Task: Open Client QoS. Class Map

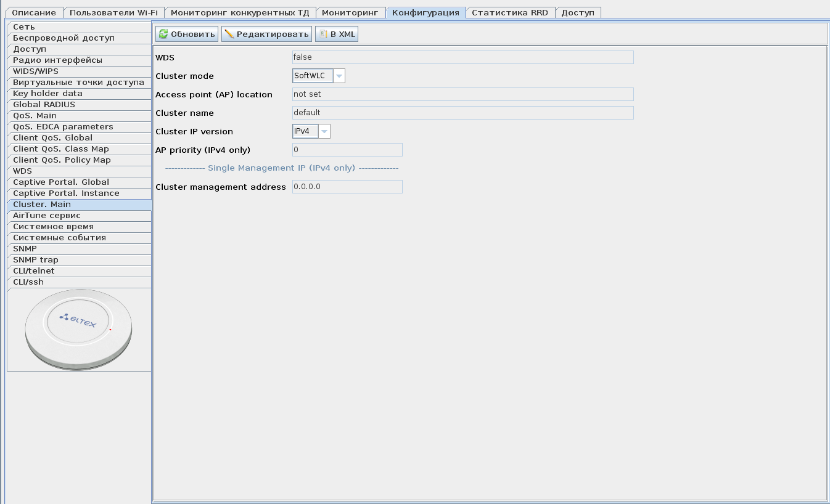Action: (79, 149)
